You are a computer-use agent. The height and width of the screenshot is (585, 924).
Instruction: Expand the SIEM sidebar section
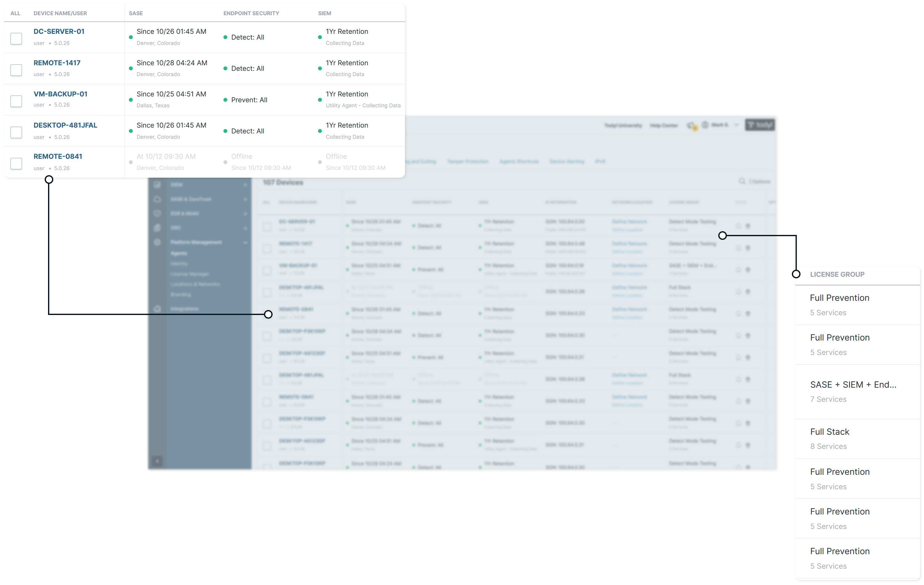pos(245,184)
